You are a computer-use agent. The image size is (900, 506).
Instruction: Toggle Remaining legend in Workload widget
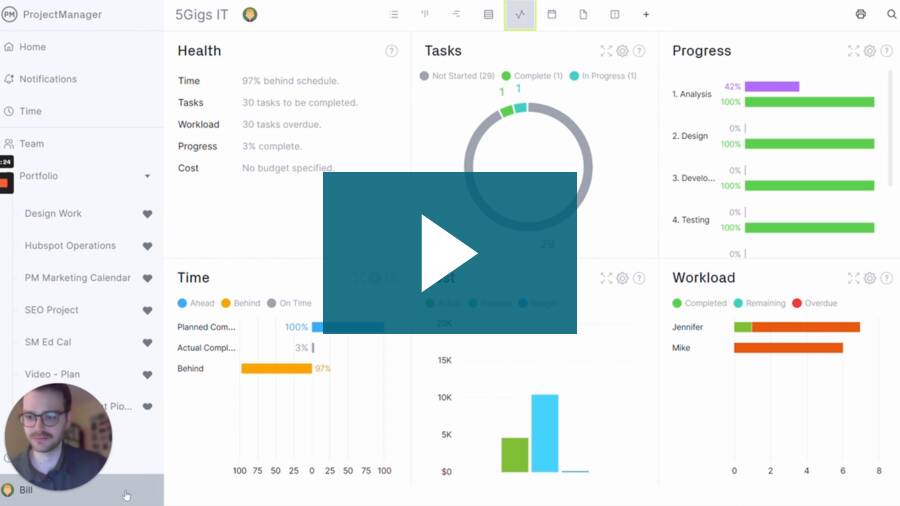coord(759,303)
